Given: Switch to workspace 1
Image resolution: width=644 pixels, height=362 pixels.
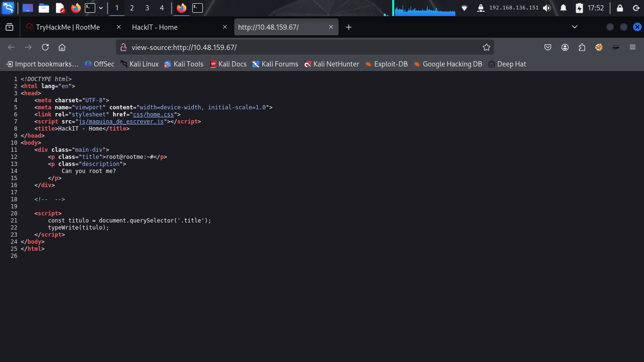Looking at the screenshot, I should pyautogui.click(x=117, y=8).
